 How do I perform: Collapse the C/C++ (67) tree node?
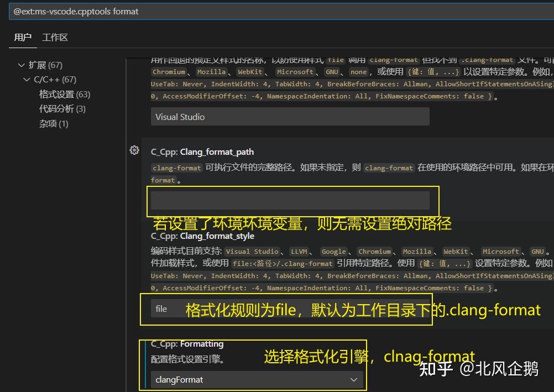27,79
